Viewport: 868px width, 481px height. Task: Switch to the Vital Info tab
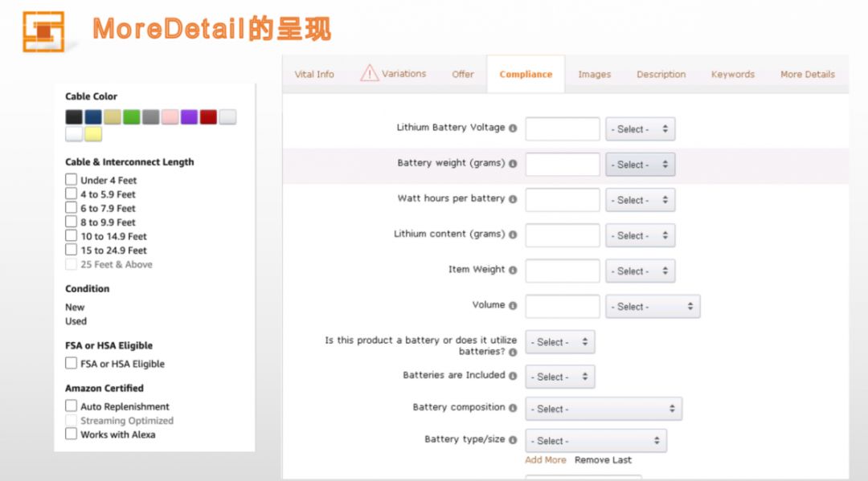pos(314,75)
